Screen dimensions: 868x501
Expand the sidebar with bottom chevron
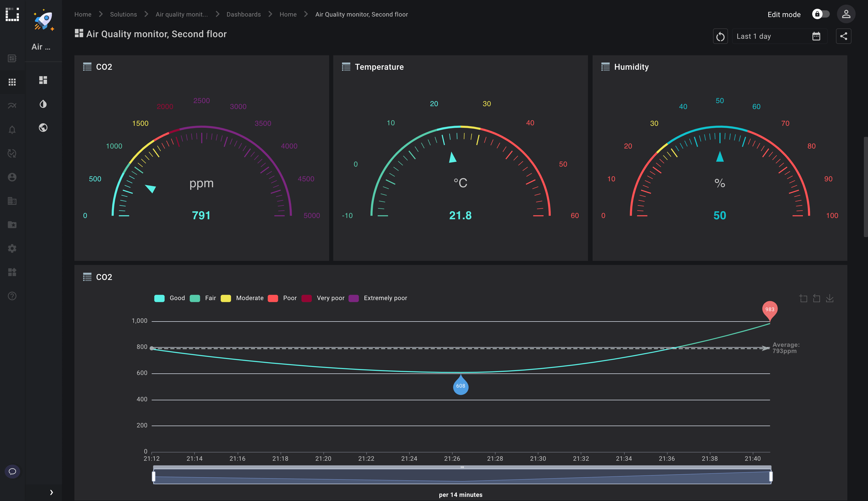[51, 492]
